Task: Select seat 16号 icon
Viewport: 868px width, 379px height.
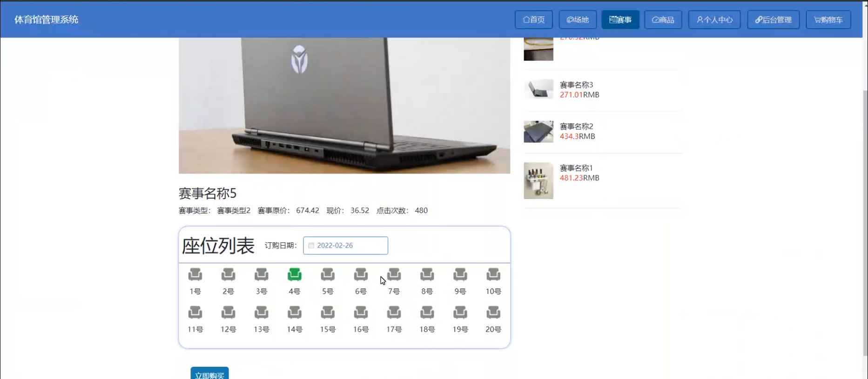Action: click(361, 312)
